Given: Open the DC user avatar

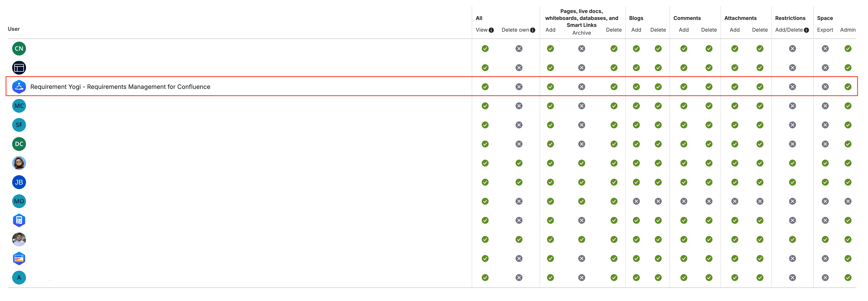Looking at the screenshot, I should tap(19, 144).
